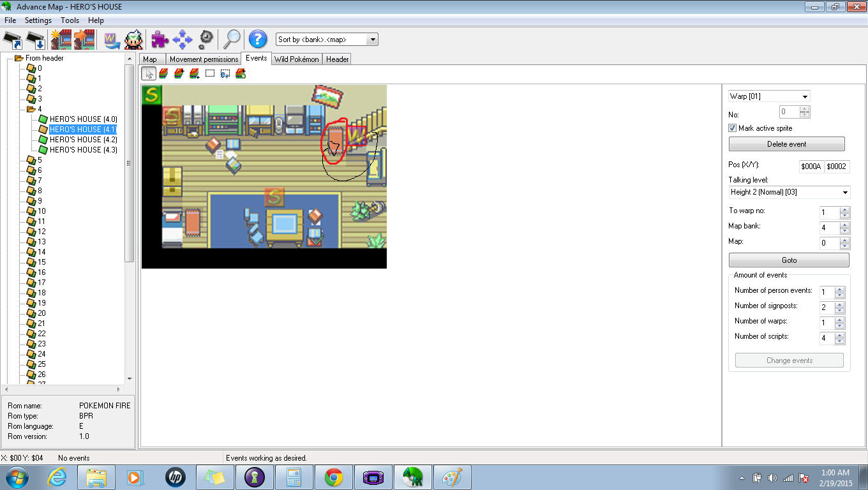Open the Settings menu
Screen dimensions: 868x490
pyautogui.click(x=38, y=20)
